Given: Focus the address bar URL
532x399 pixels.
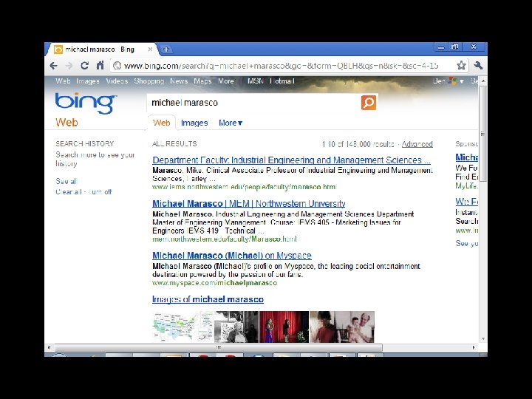Looking at the screenshot, I should point(282,66).
